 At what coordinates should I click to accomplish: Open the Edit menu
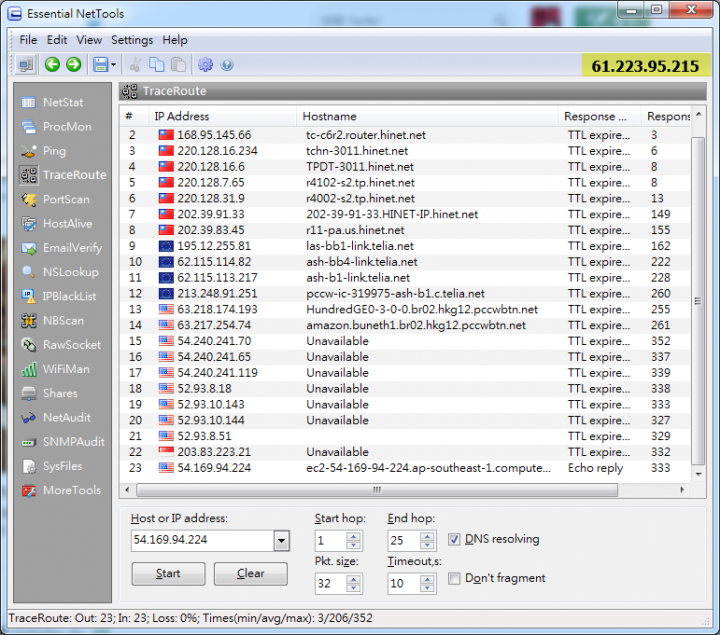(x=57, y=40)
